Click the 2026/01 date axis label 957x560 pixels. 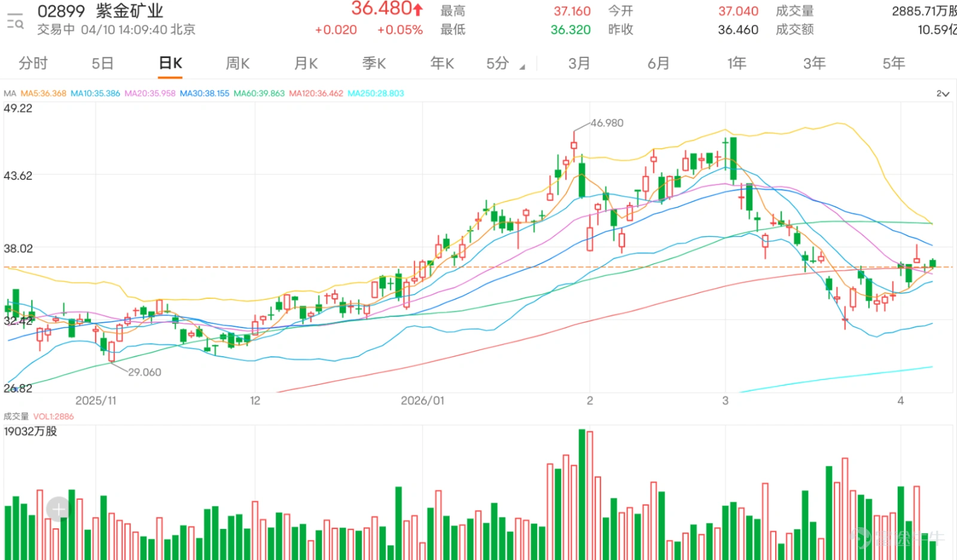[422, 400]
